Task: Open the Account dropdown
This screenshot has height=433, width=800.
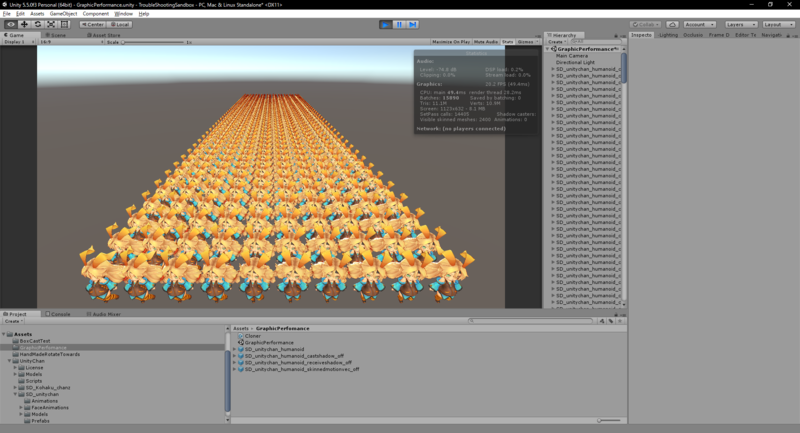Action: point(699,24)
